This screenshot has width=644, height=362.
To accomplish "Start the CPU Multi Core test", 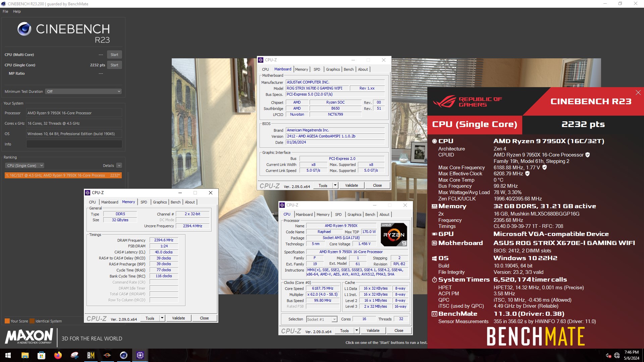I will tap(114, 55).
